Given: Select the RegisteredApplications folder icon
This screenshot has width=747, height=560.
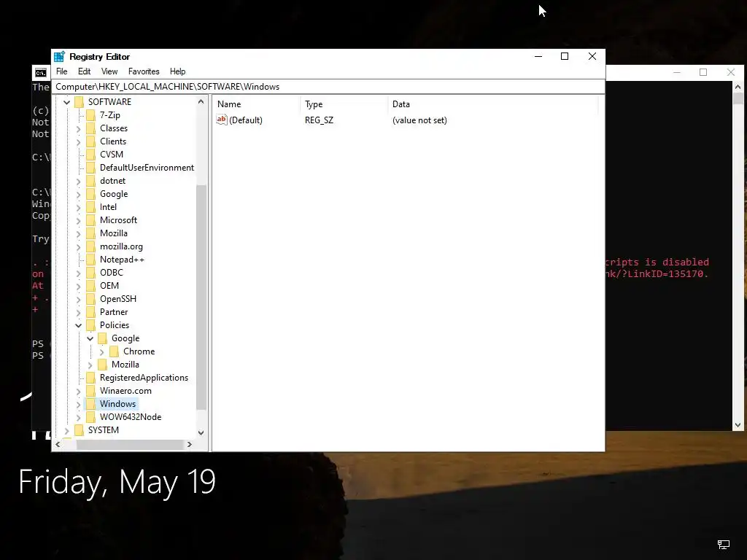Looking at the screenshot, I should point(91,378).
